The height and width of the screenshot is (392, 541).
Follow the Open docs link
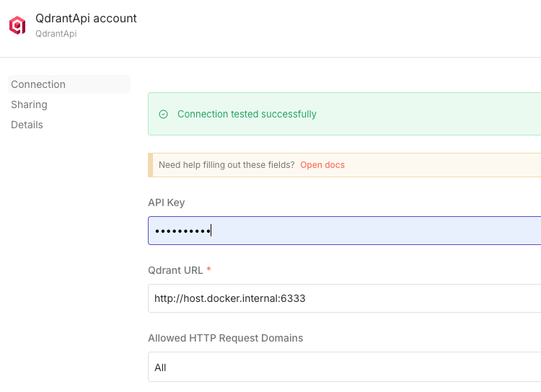pyautogui.click(x=322, y=165)
